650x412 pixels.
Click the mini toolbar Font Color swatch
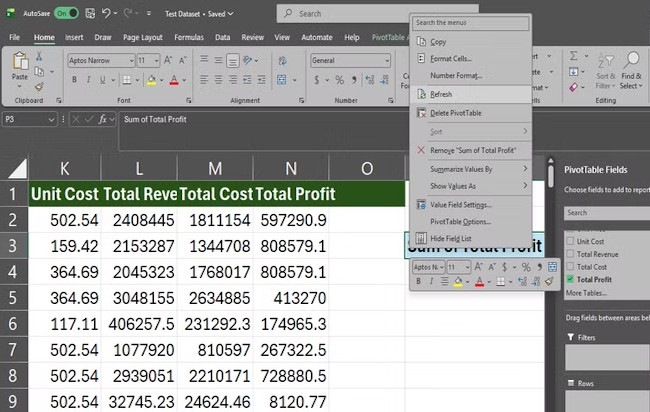480,282
